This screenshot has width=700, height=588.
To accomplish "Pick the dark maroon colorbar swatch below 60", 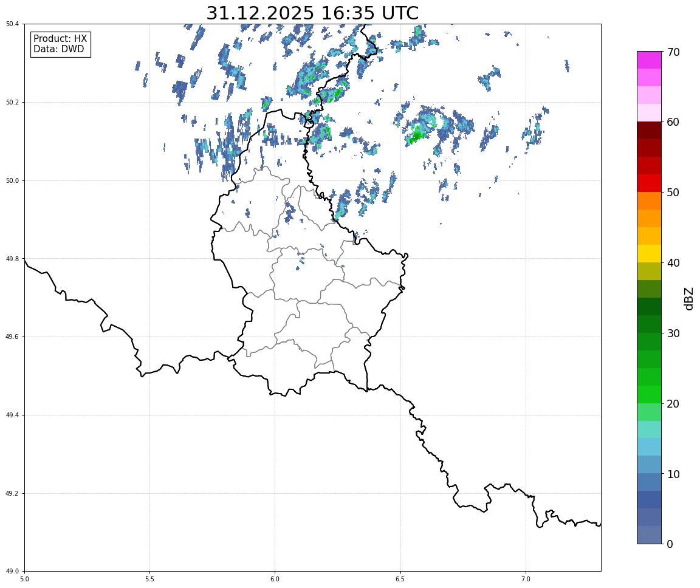I will click(649, 130).
